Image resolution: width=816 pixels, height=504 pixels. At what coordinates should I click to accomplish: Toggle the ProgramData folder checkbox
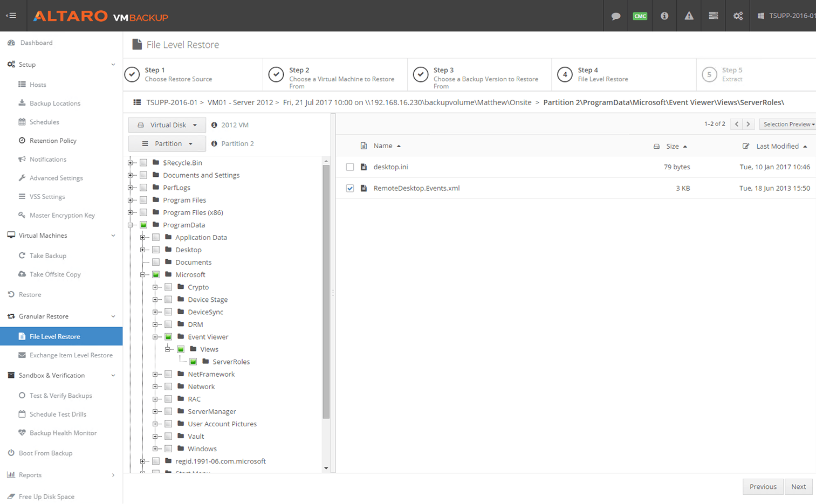(143, 225)
